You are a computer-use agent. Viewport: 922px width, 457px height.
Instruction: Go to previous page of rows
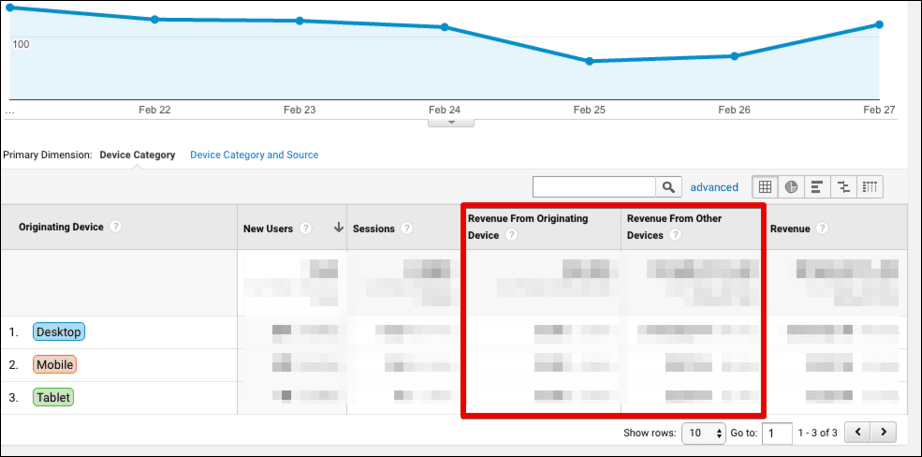pyautogui.click(x=857, y=432)
